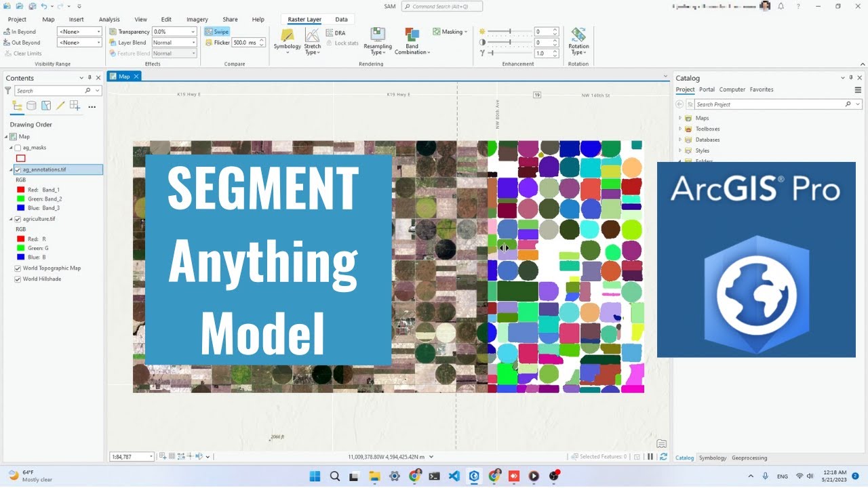Click the DRA button
The width and height of the screenshot is (868, 488).
click(x=336, y=33)
